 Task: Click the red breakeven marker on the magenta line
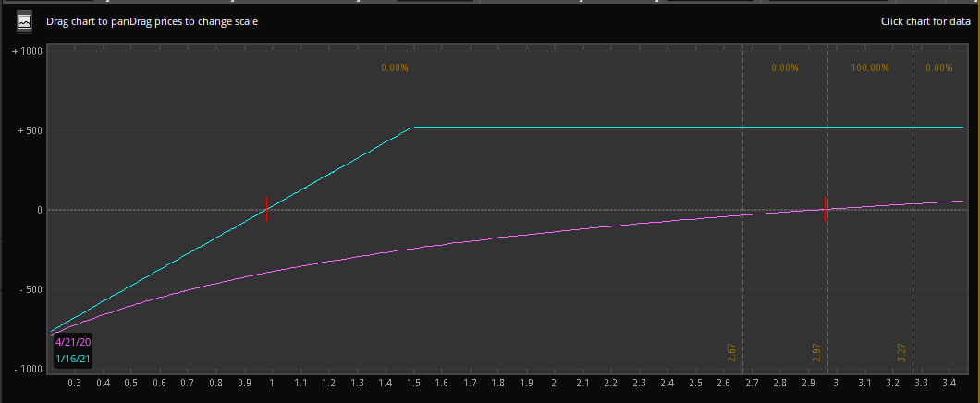pos(826,209)
